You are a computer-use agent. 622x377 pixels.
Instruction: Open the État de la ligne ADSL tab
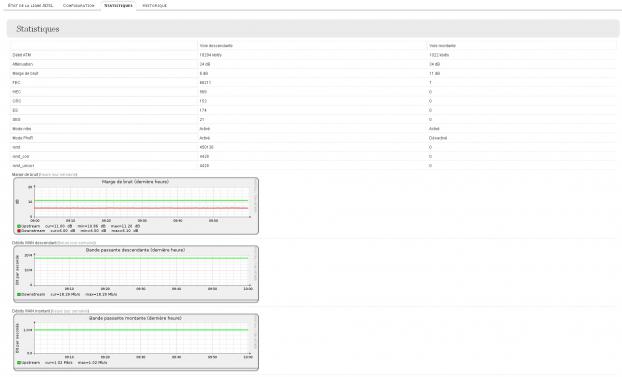point(30,6)
